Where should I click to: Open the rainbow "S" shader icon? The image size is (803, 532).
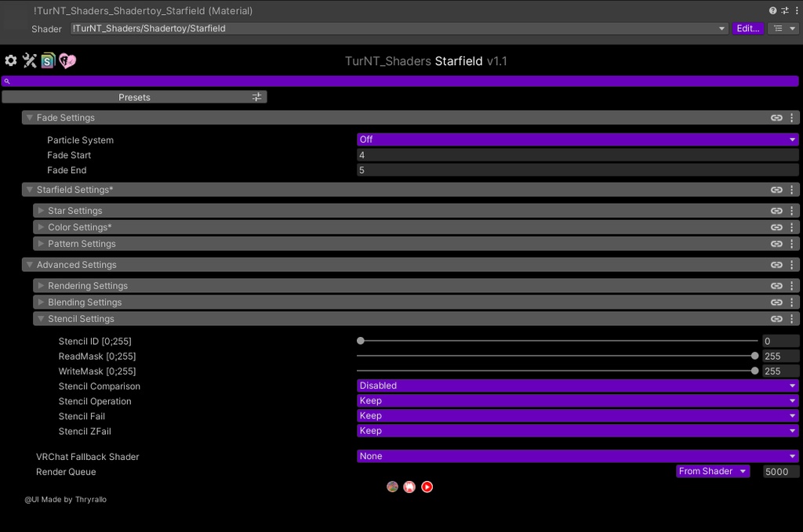pos(48,60)
